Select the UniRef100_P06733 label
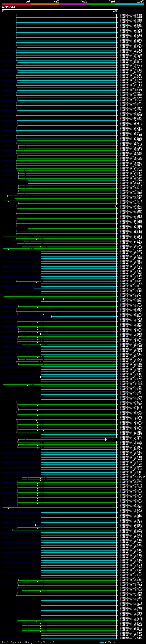 131,485
